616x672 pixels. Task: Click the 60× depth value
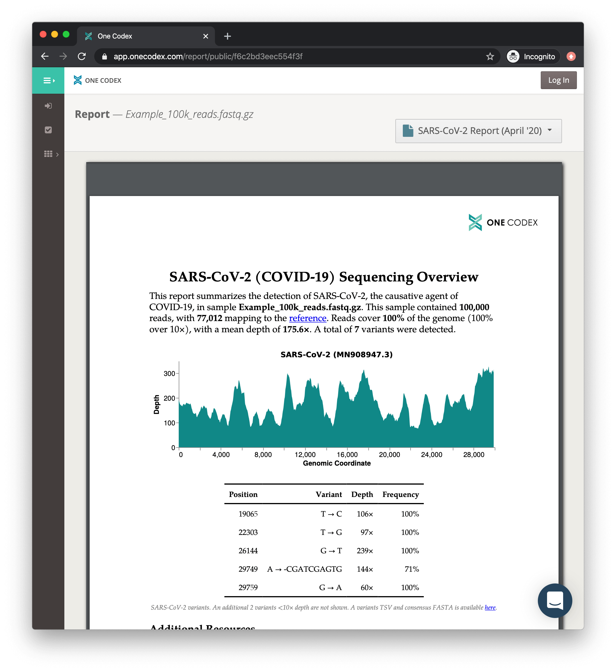pyautogui.click(x=367, y=587)
